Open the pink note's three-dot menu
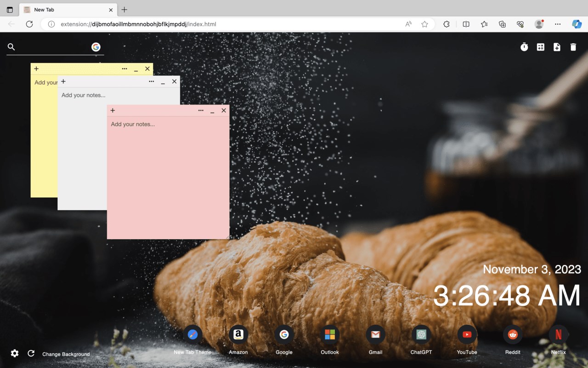The image size is (588, 368). (201, 110)
